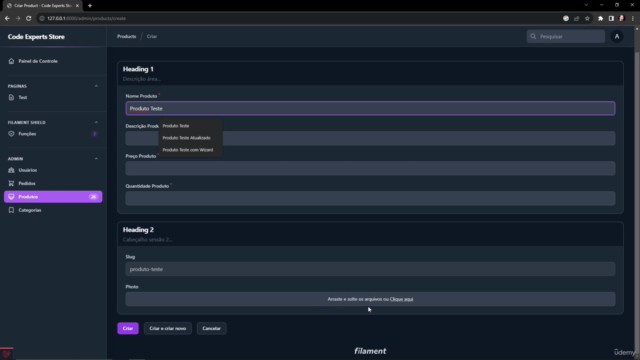Click the Criar breadcrumb
The image size is (640, 360).
152,36
